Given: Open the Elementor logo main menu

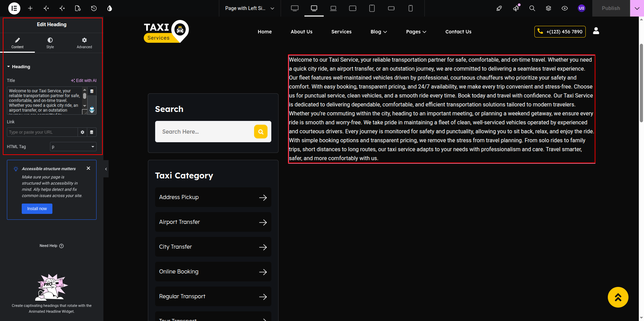Looking at the screenshot, I should pyautogui.click(x=14, y=8).
